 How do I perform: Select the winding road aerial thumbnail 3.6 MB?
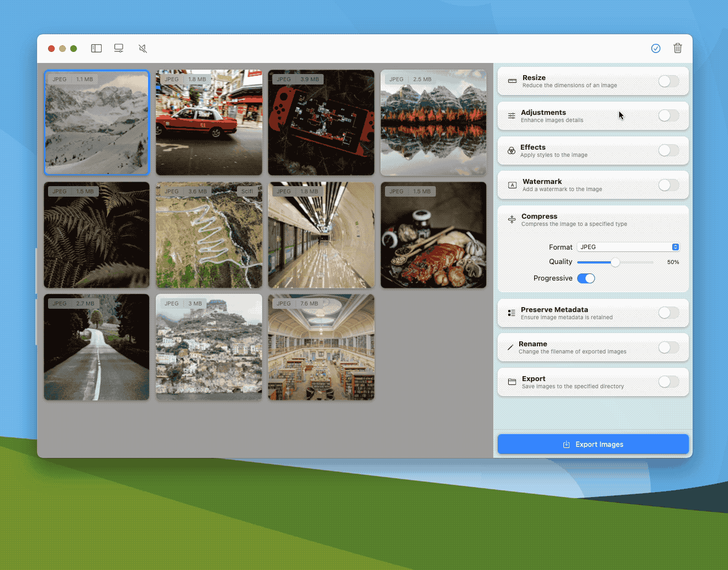[209, 235]
